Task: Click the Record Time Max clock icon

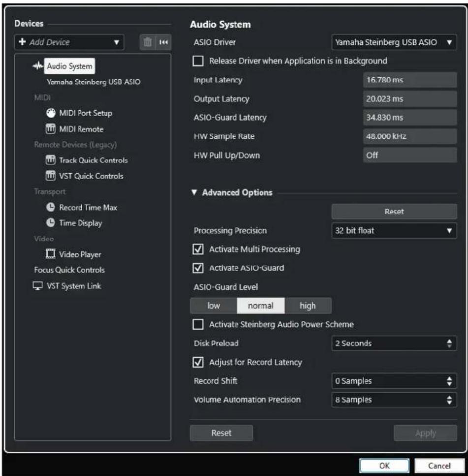Action: (x=51, y=207)
